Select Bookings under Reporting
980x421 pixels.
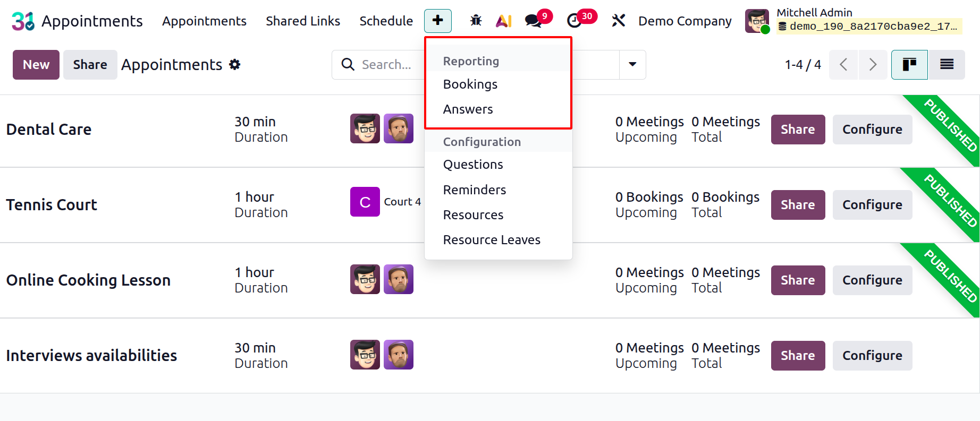click(470, 84)
